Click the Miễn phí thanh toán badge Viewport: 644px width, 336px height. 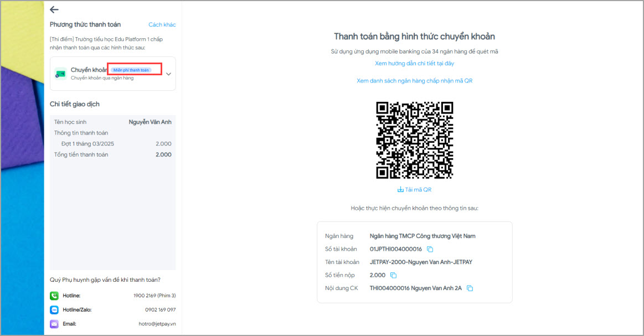point(131,70)
